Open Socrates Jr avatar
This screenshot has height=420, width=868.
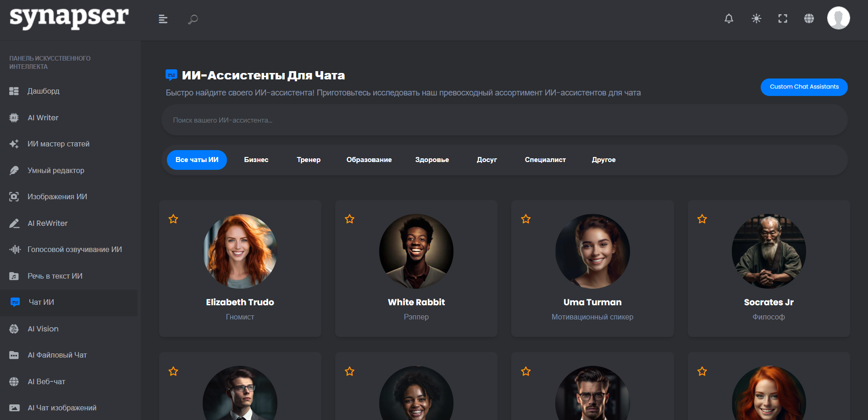(769, 252)
